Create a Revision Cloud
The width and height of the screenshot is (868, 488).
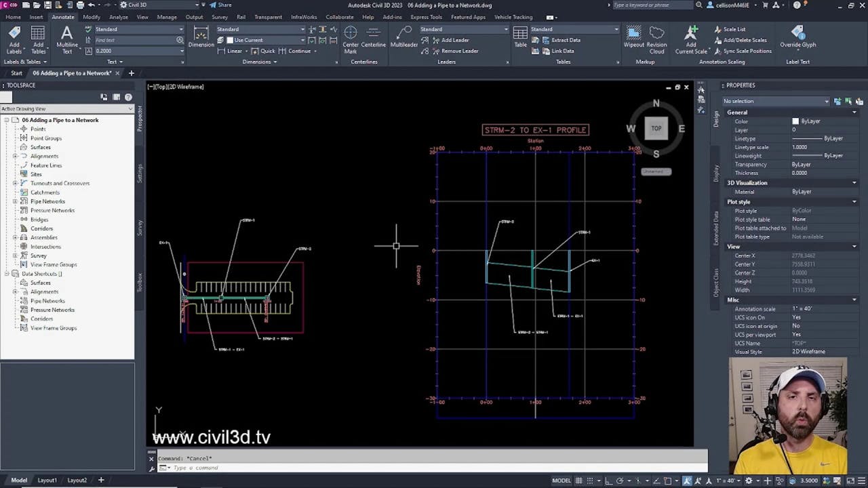(x=656, y=39)
